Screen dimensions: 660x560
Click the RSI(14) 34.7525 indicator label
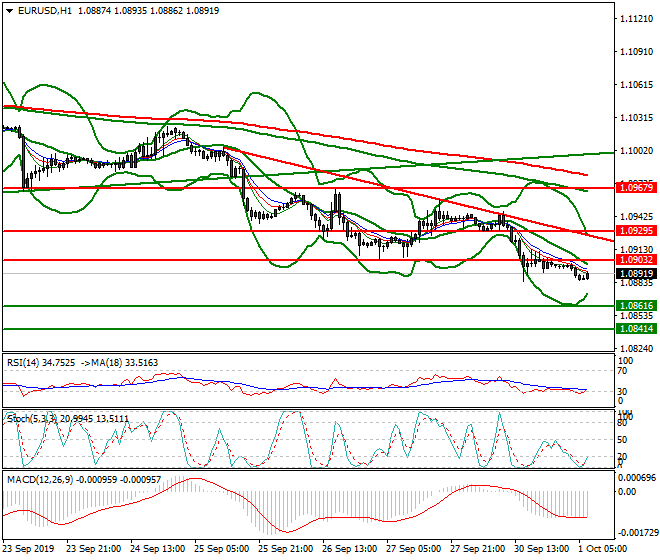click(41, 363)
